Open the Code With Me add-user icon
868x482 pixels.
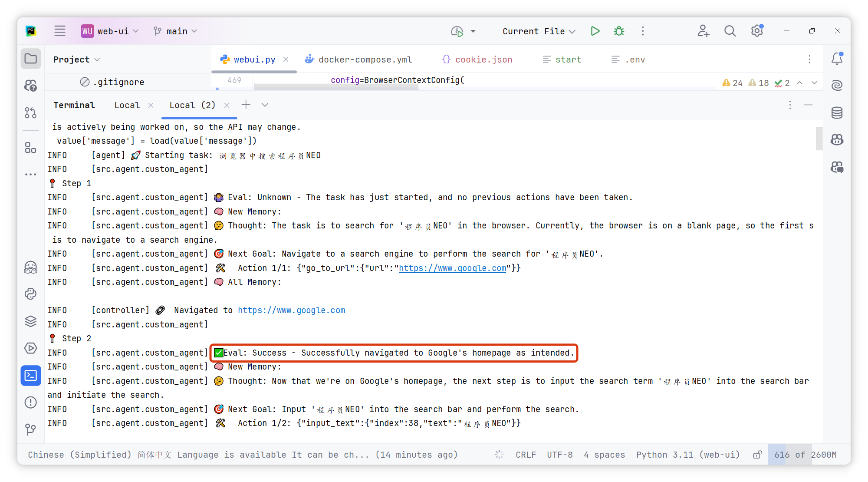pos(703,31)
